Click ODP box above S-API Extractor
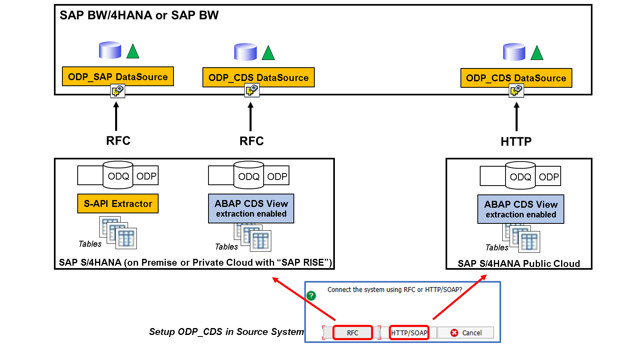Viewport: 644px width, 347px height. (x=146, y=176)
